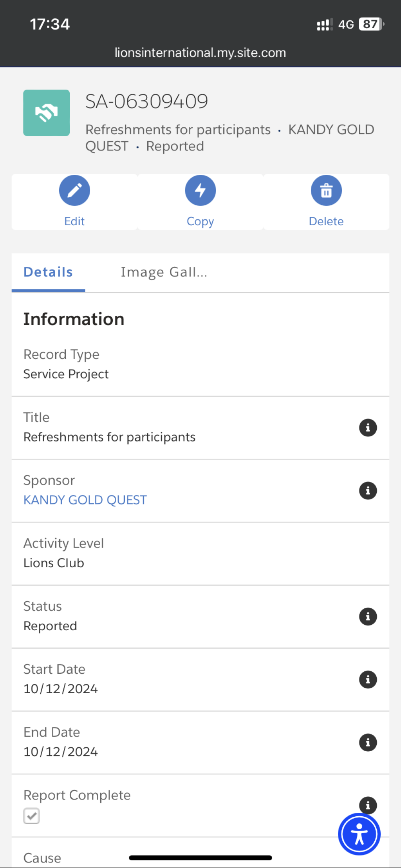The height and width of the screenshot is (868, 401).
Task: Click the Delete label text
Action: point(326,221)
